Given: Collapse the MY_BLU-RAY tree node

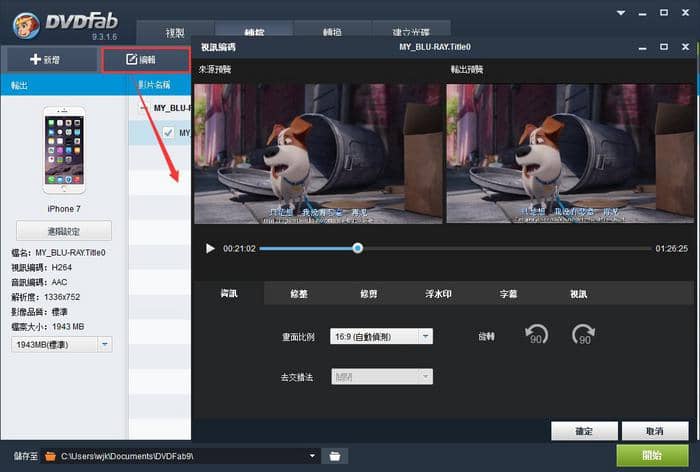Looking at the screenshot, I should (143, 108).
